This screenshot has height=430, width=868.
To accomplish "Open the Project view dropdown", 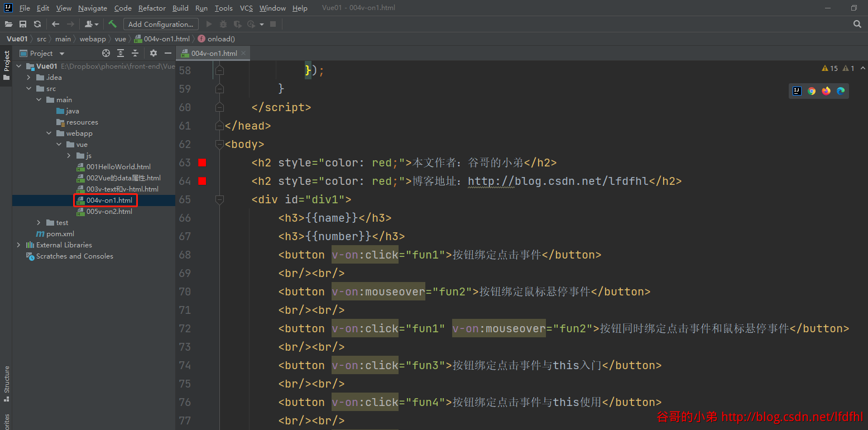I will point(62,54).
